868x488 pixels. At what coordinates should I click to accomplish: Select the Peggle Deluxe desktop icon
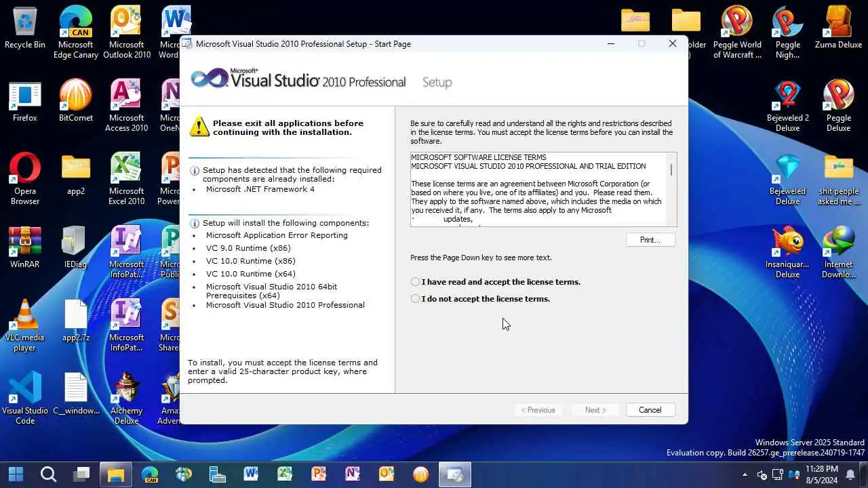click(839, 106)
